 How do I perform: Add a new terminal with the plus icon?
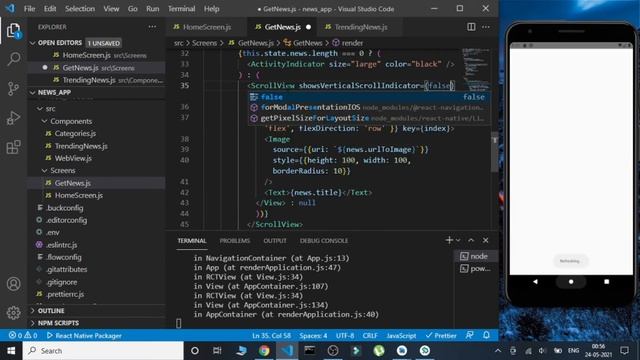tap(449, 240)
